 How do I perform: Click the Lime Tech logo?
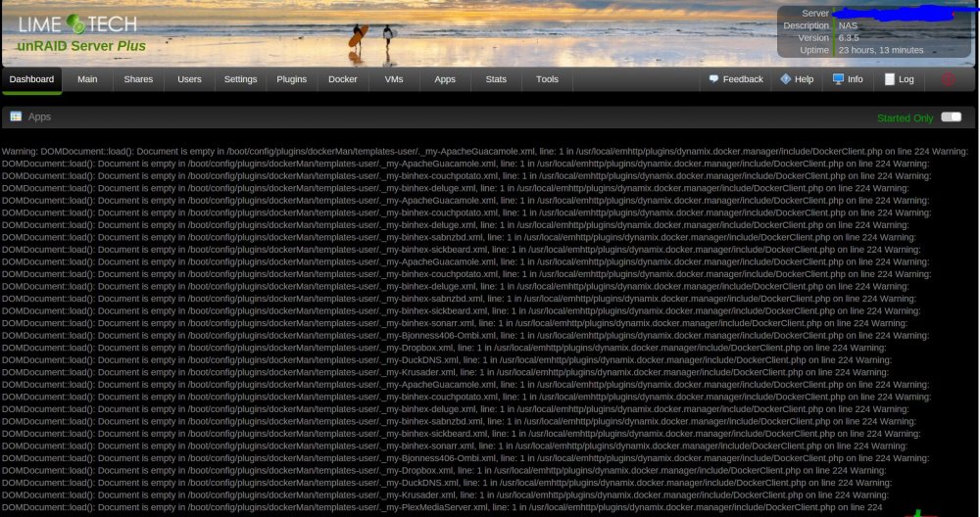(76, 24)
